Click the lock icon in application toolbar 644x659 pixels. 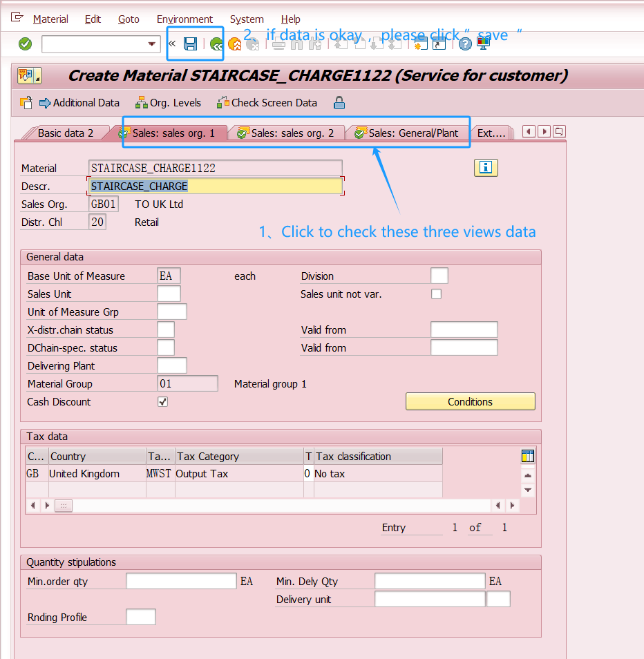(x=339, y=103)
